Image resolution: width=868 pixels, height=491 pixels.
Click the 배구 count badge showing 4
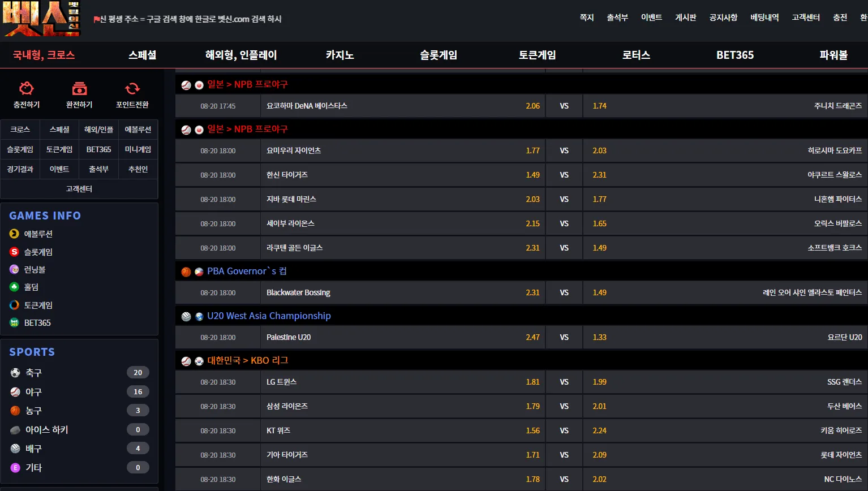click(138, 448)
